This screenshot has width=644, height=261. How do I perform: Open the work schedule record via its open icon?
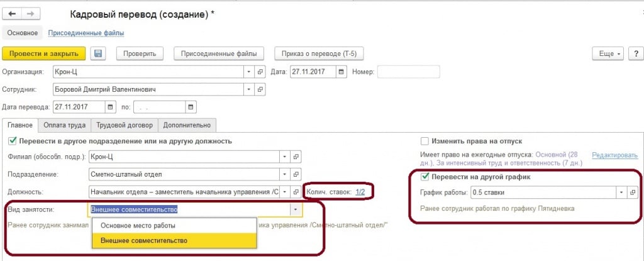point(633,192)
